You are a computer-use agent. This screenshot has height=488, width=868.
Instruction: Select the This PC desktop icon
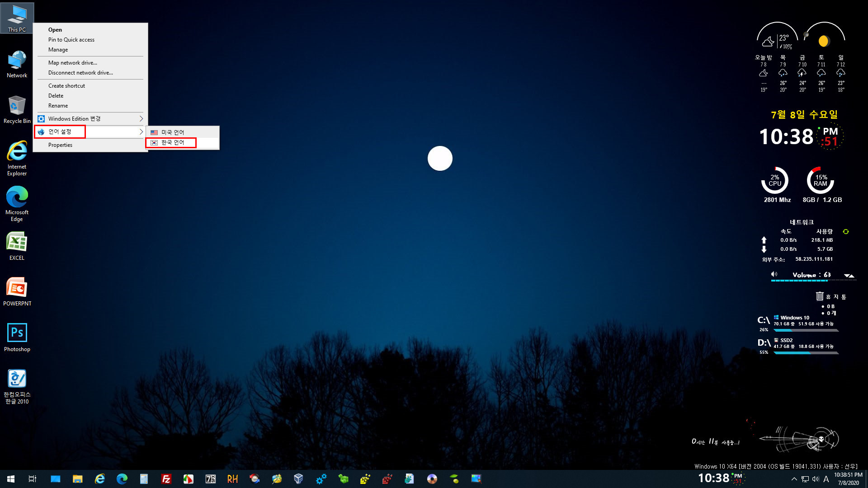click(x=17, y=18)
